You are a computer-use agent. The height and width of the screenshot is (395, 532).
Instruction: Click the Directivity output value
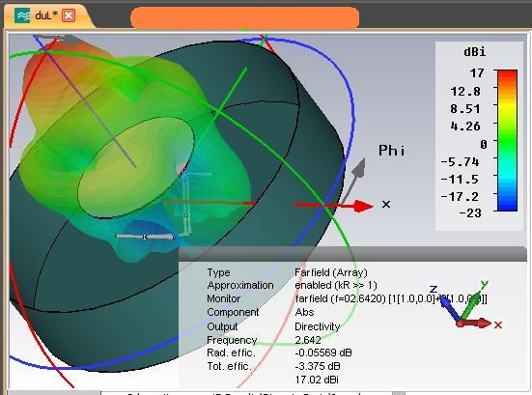click(318, 326)
